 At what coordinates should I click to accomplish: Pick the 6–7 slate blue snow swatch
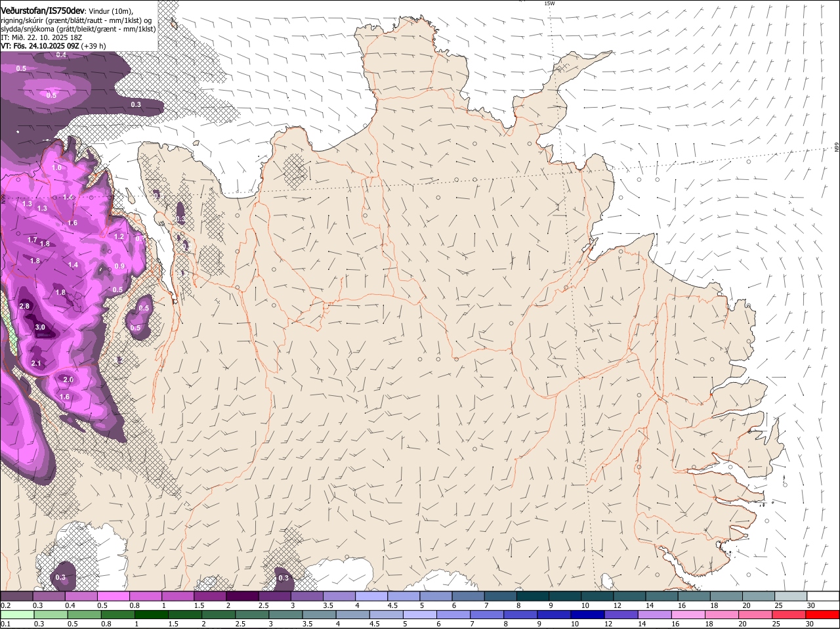tap(469, 596)
